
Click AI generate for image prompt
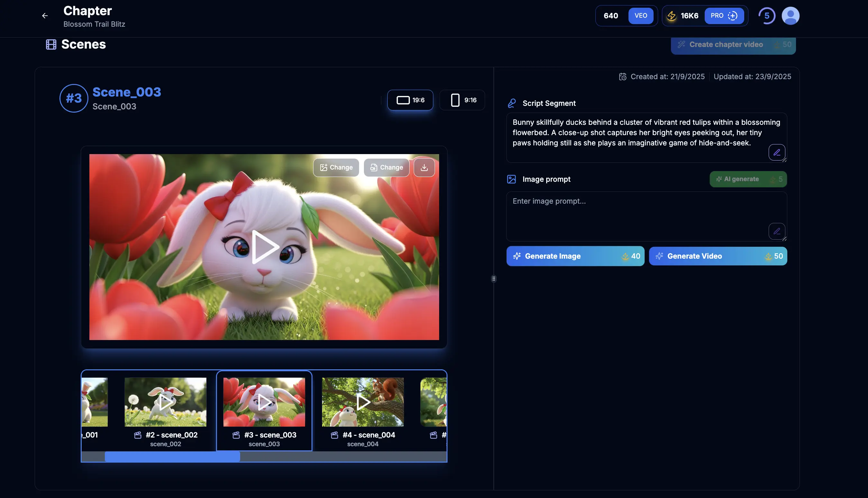click(748, 179)
